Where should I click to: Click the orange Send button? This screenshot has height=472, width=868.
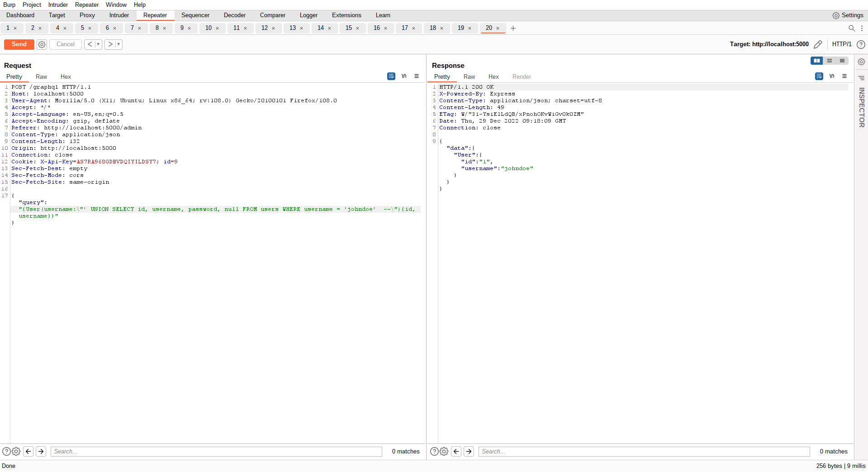click(19, 44)
